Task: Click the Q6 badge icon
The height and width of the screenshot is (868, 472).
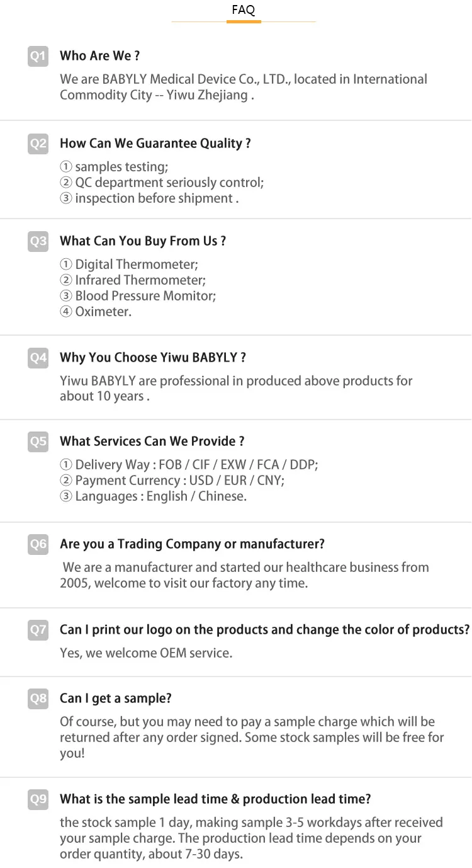Action: tap(38, 545)
